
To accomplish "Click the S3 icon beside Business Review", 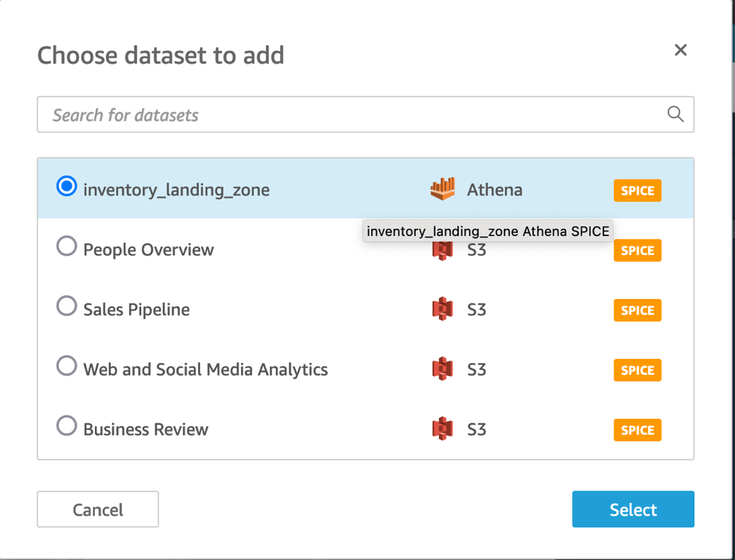I will [442, 429].
